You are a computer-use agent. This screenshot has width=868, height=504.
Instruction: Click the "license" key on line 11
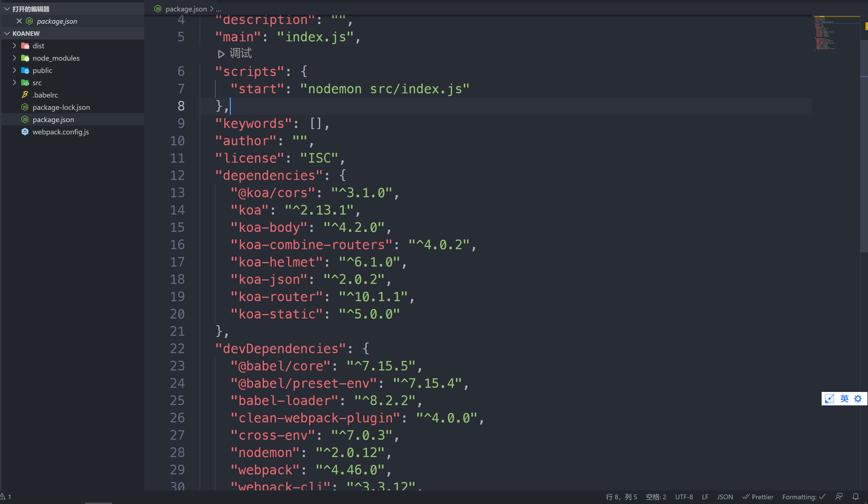coord(249,158)
